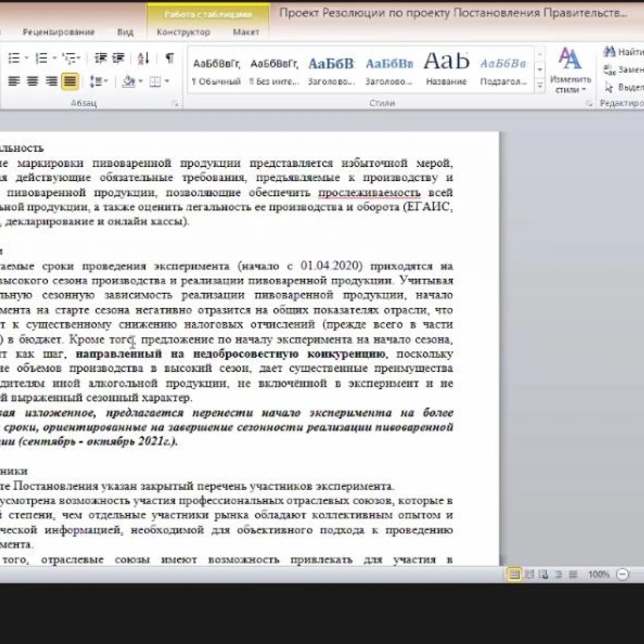Open the Styles pane launcher
The image size is (644, 644).
point(589,104)
